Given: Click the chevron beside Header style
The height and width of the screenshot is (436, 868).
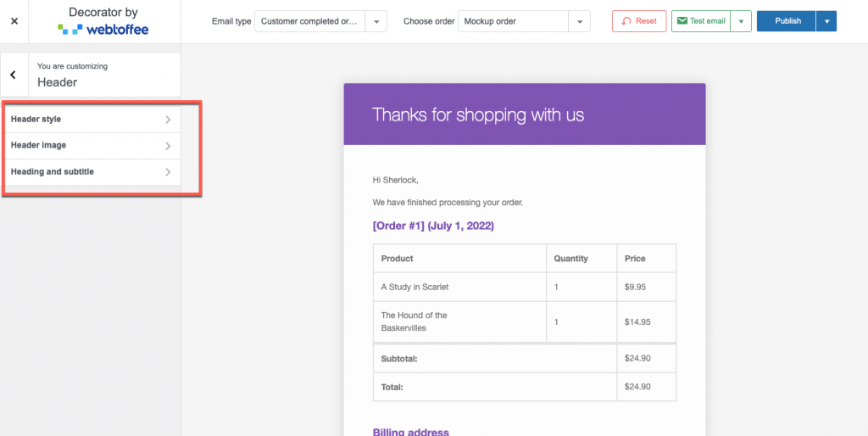Looking at the screenshot, I should [168, 119].
